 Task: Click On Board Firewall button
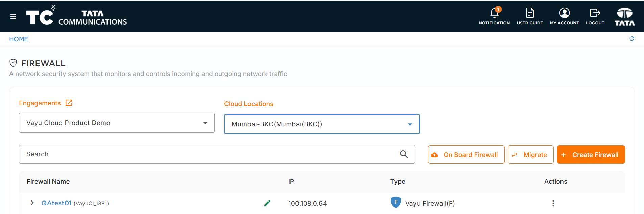click(x=466, y=155)
